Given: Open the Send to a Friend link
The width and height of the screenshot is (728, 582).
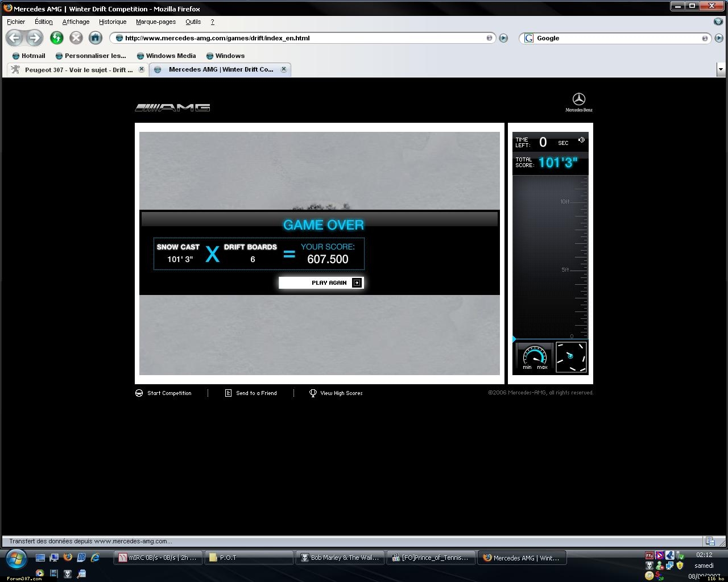Looking at the screenshot, I should [x=256, y=393].
